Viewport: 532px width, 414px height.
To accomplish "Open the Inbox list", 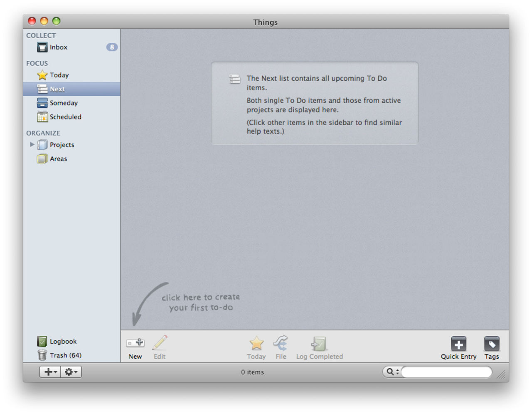I will click(x=58, y=47).
